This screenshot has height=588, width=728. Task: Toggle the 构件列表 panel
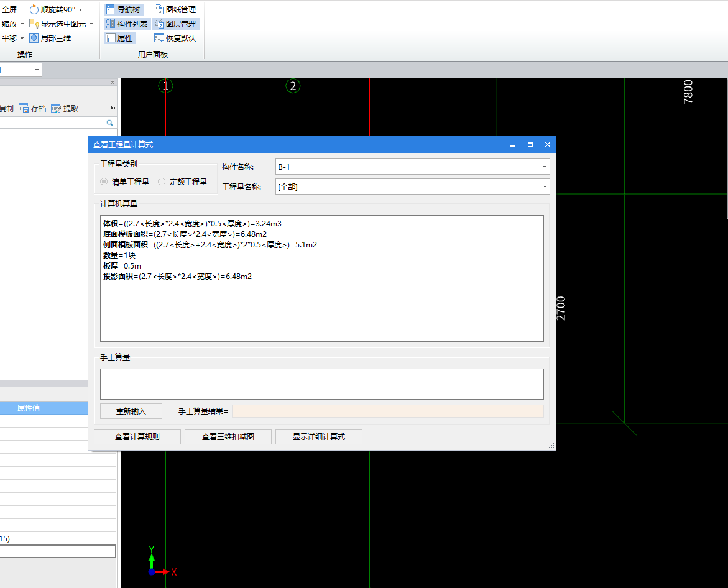point(127,24)
